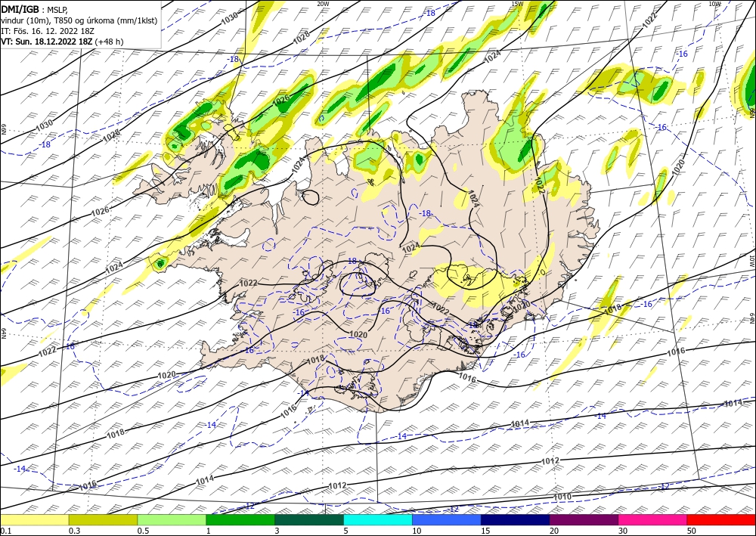Choose the purple 20–30 legend swatch
The width and height of the screenshot is (756, 536).
[x=584, y=519]
